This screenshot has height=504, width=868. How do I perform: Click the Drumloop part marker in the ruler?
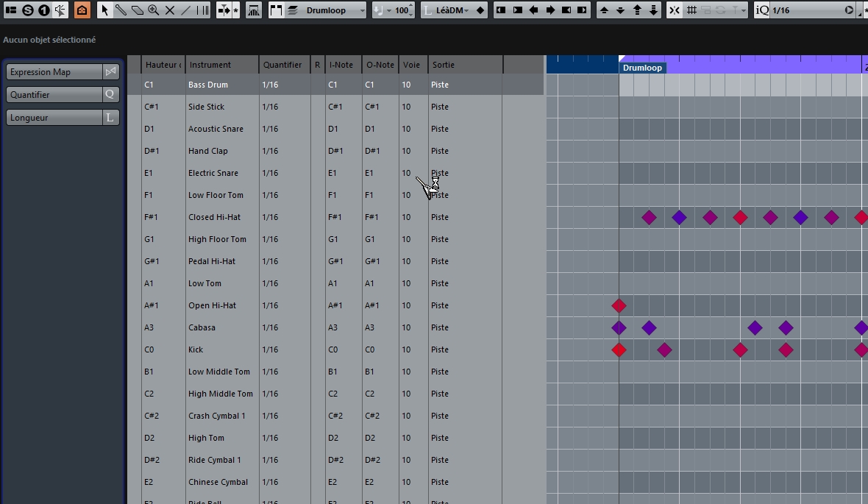click(642, 67)
